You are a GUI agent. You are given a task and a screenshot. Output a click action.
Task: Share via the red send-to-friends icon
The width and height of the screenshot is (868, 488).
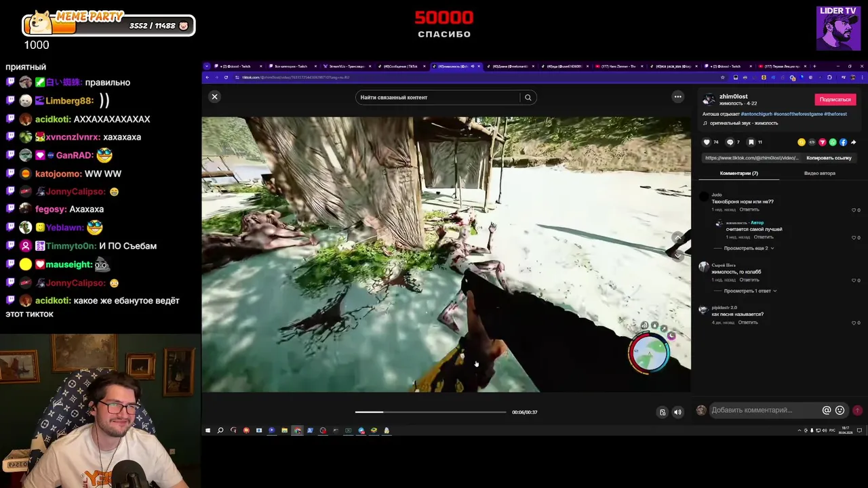pyautogui.click(x=822, y=142)
